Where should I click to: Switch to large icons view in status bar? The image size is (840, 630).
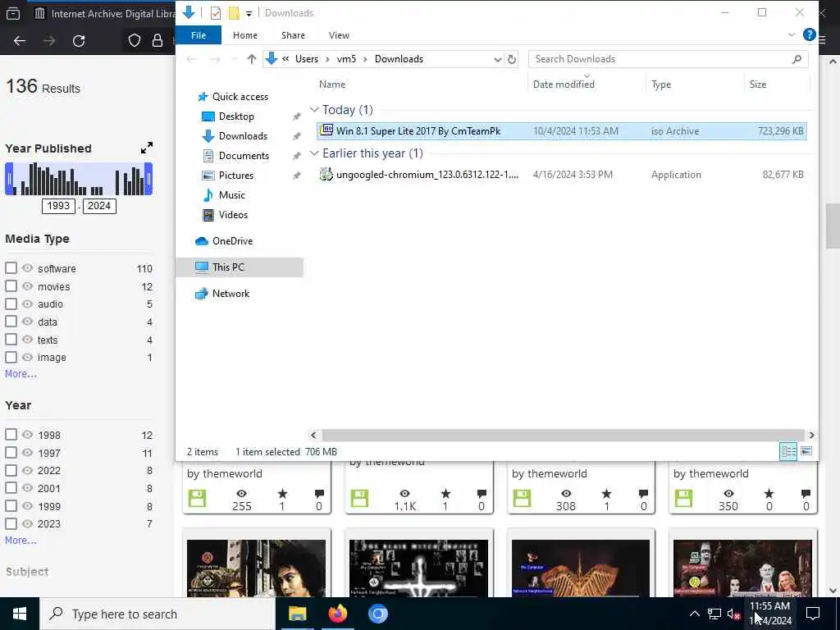806,452
